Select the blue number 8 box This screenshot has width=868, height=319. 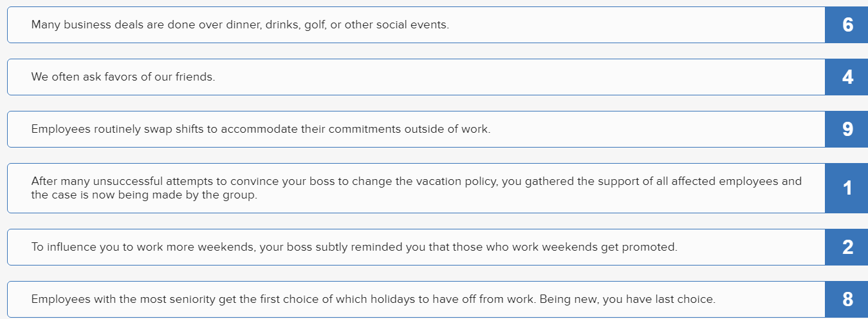tap(847, 299)
